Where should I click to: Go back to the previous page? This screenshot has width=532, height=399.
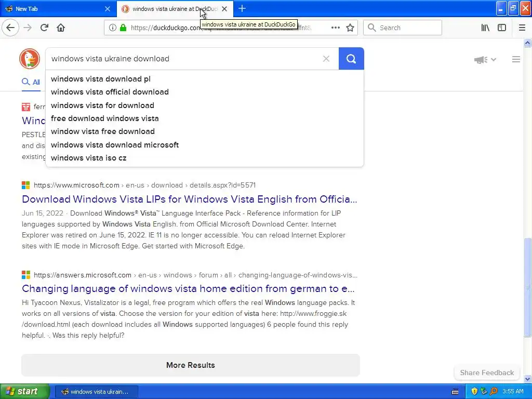10,28
